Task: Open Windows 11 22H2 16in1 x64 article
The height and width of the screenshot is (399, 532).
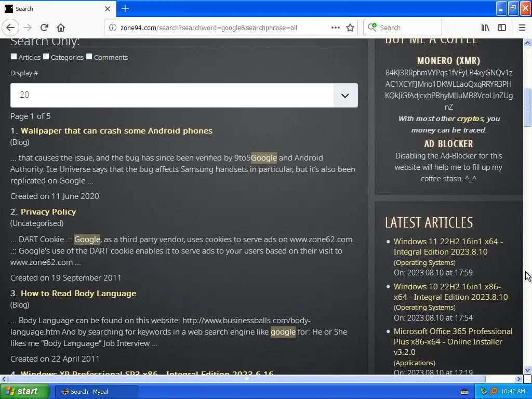Action: pos(448,247)
